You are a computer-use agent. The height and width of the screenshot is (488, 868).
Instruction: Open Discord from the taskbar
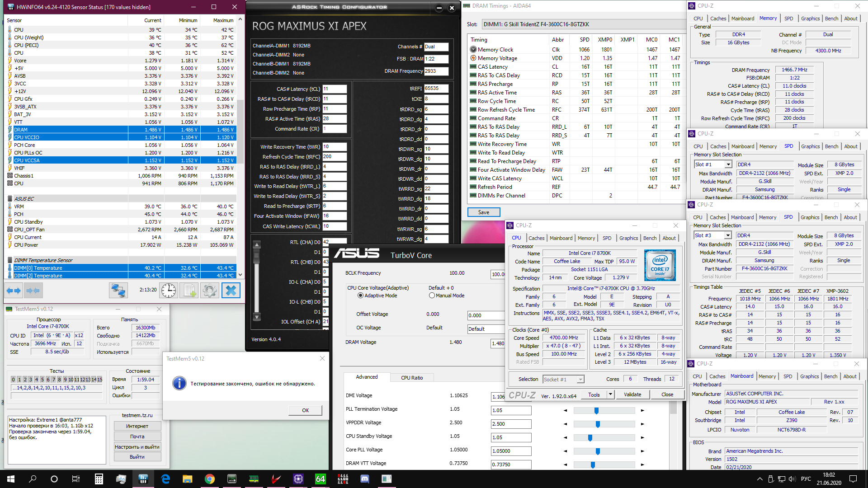tap(364, 479)
